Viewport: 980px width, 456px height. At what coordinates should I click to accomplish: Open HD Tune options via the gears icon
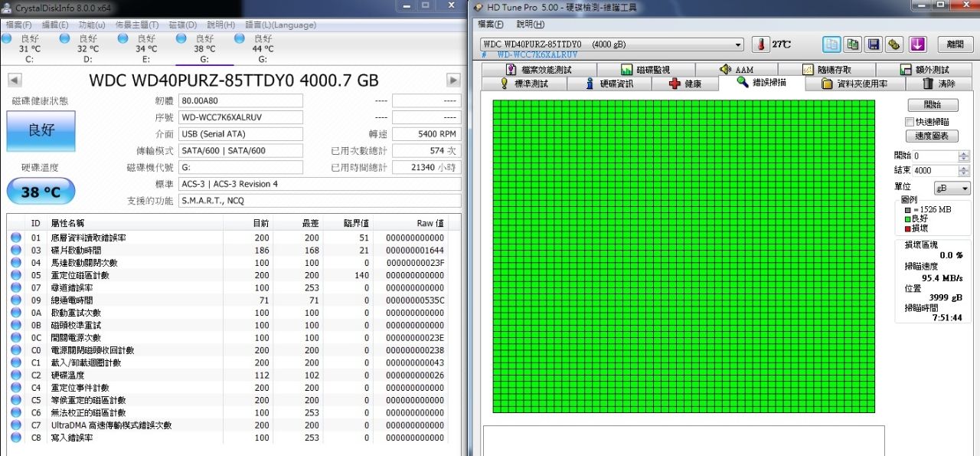(893, 44)
